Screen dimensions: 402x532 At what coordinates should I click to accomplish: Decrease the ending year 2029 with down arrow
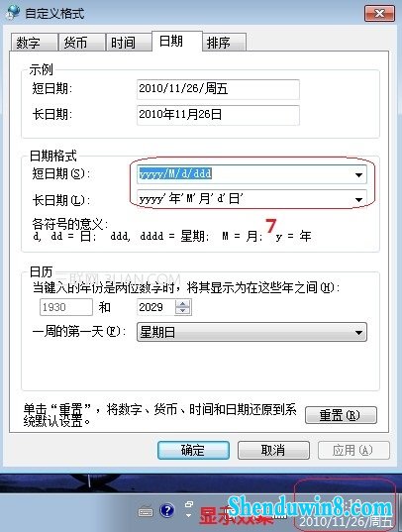pyautogui.click(x=183, y=311)
